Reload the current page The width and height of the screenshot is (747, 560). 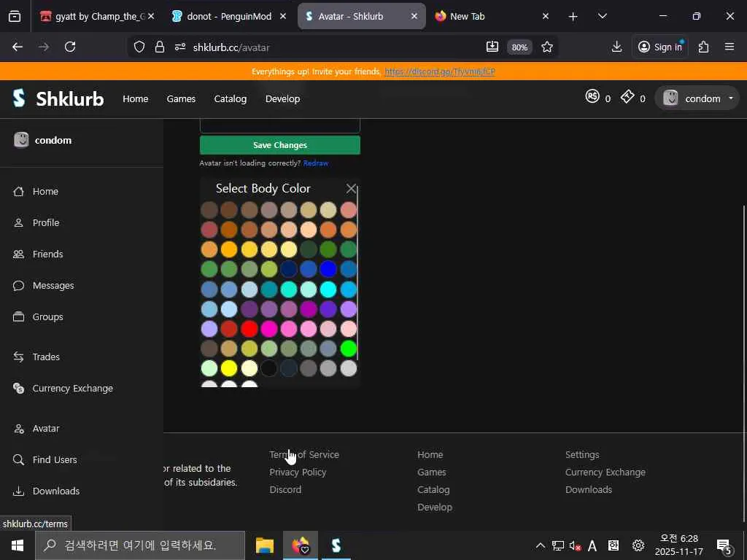click(70, 47)
